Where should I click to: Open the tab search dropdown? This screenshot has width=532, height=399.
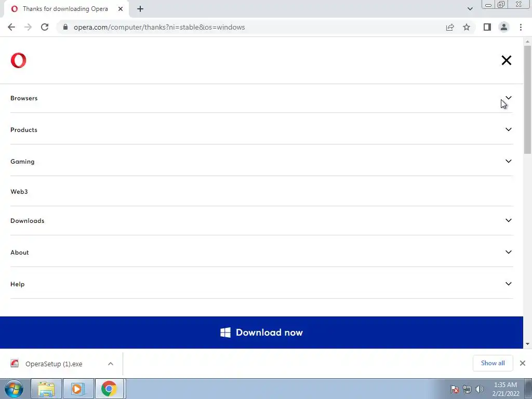(470, 9)
